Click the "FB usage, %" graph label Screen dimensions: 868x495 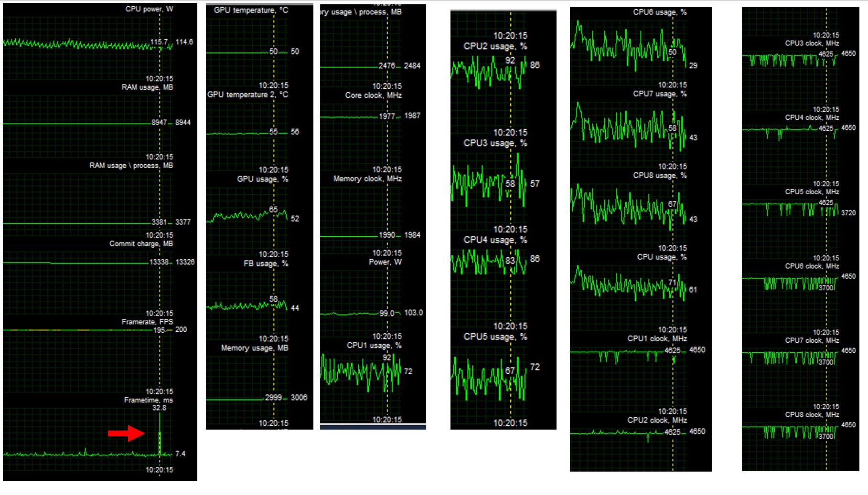pyautogui.click(x=266, y=264)
